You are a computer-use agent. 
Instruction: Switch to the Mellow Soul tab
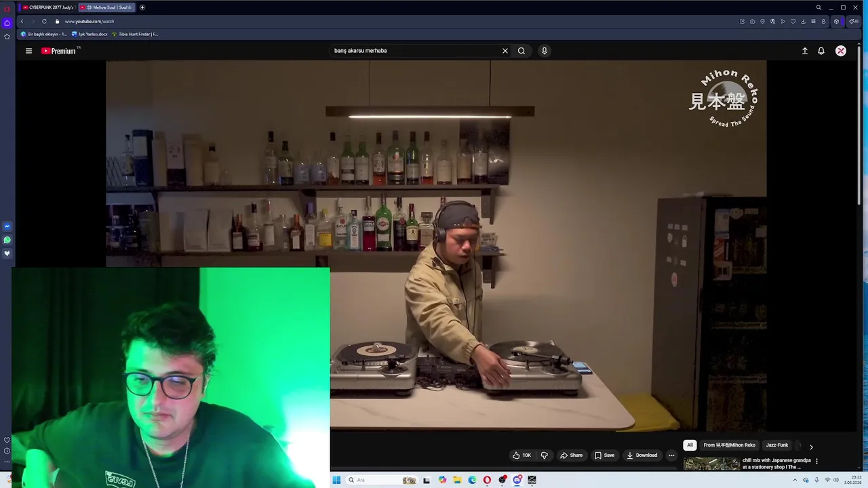[x=106, y=7]
